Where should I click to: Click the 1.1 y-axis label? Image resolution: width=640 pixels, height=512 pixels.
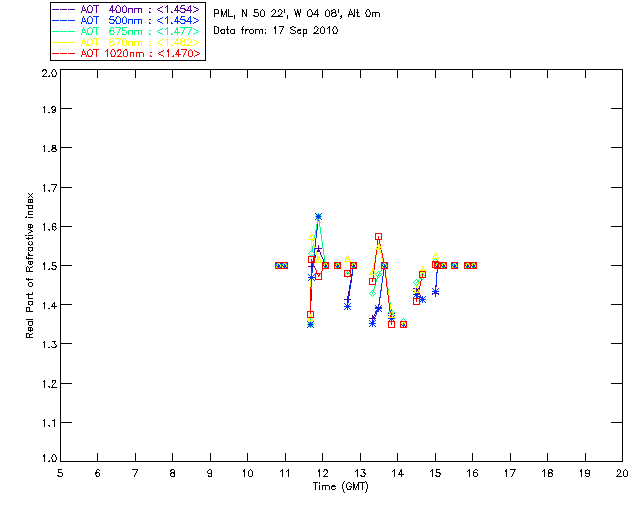(49, 423)
